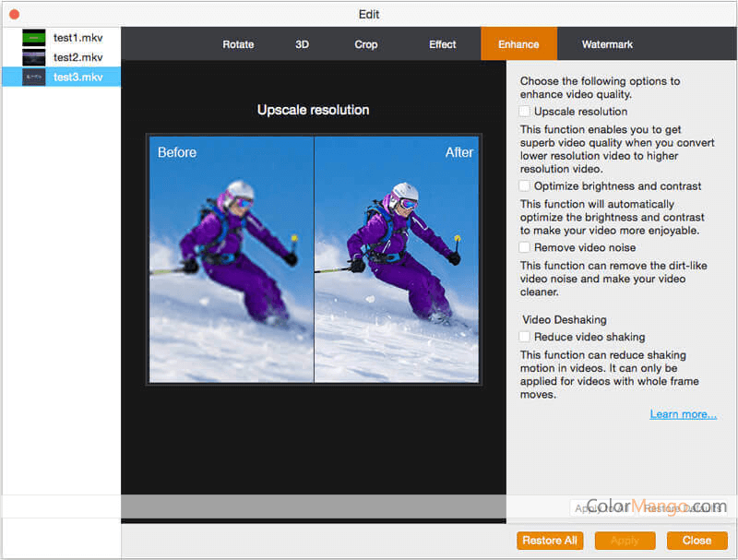Open the Learn more link

point(683,414)
